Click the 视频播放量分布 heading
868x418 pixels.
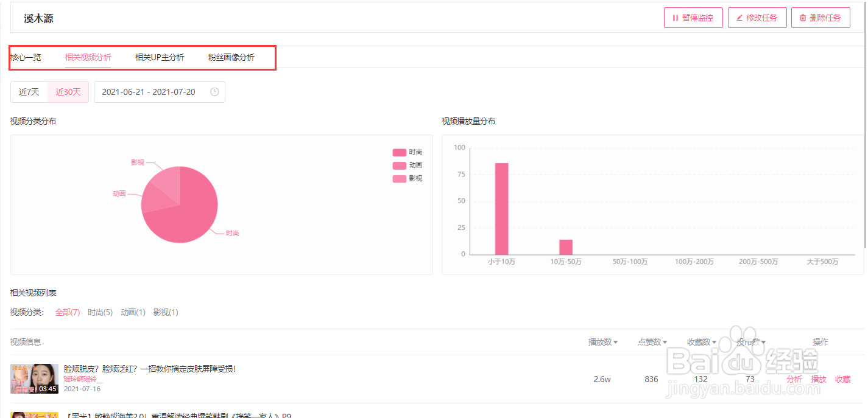(x=468, y=121)
